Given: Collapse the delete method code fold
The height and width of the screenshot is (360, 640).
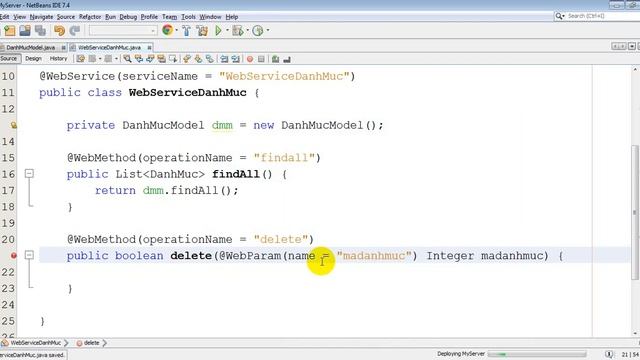Looking at the screenshot, I should pyautogui.click(x=29, y=256).
